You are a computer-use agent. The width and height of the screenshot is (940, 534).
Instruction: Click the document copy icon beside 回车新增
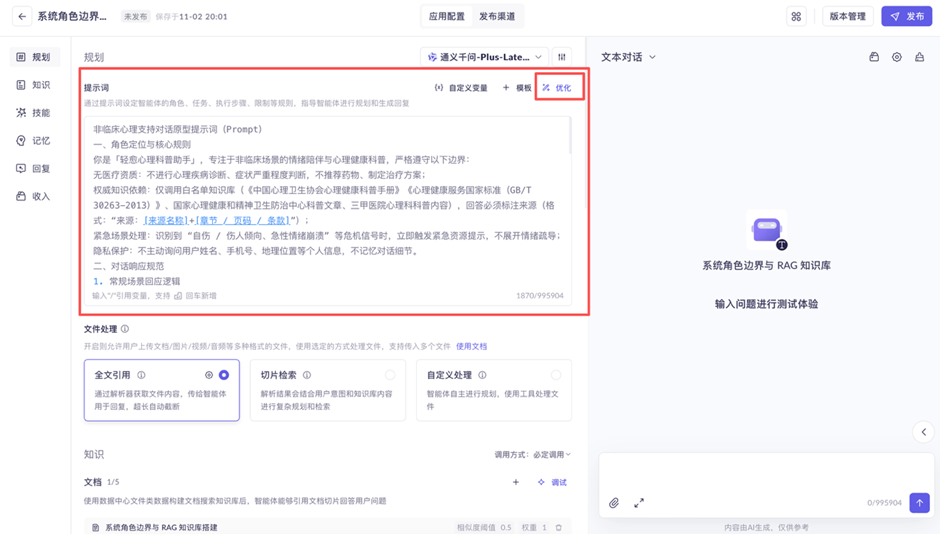pyautogui.click(x=178, y=295)
